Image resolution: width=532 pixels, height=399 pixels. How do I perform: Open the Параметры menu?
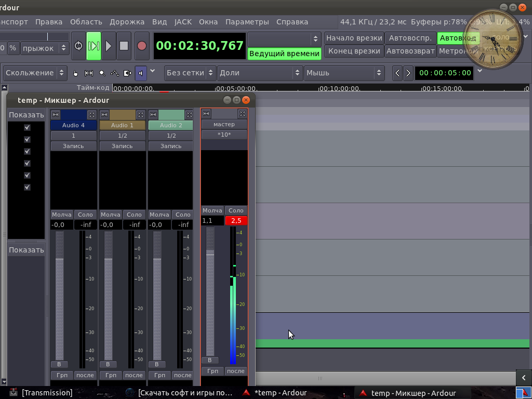[x=247, y=22]
